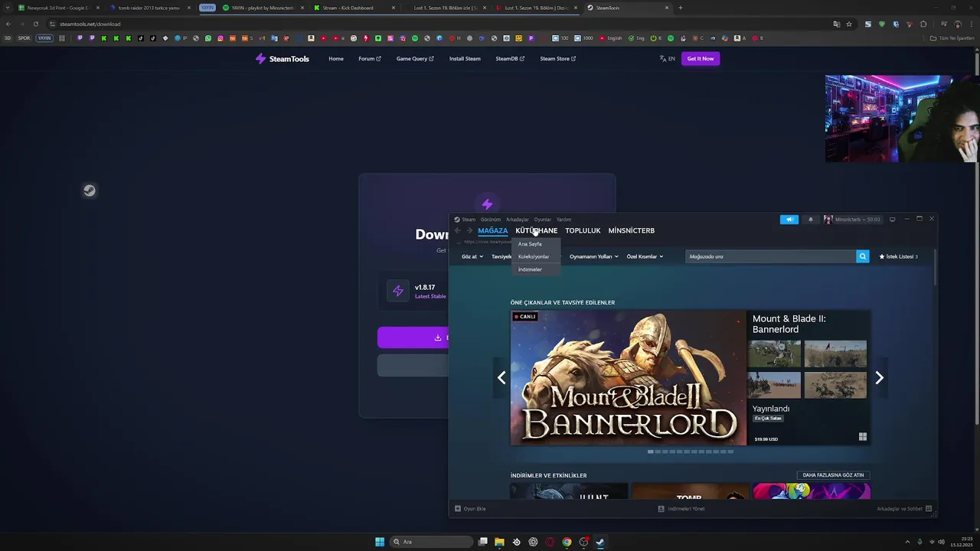Open Task View on the taskbar
The width and height of the screenshot is (980, 551).
[482, 542]
